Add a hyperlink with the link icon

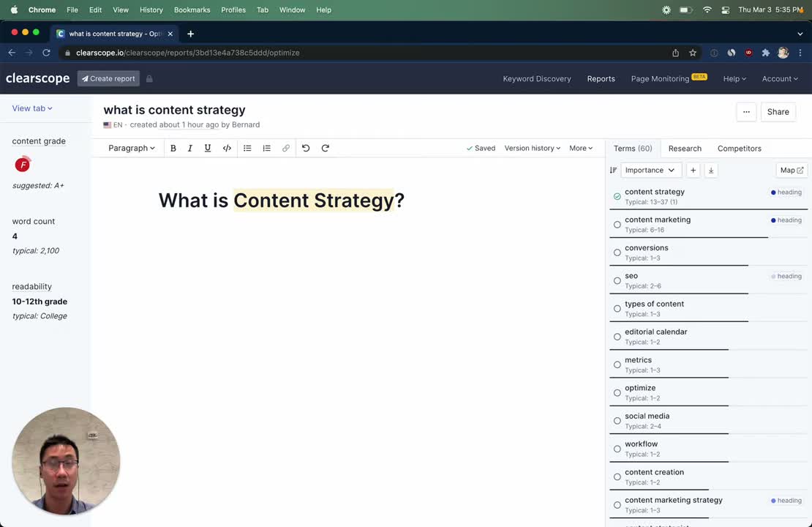[286, 148]
